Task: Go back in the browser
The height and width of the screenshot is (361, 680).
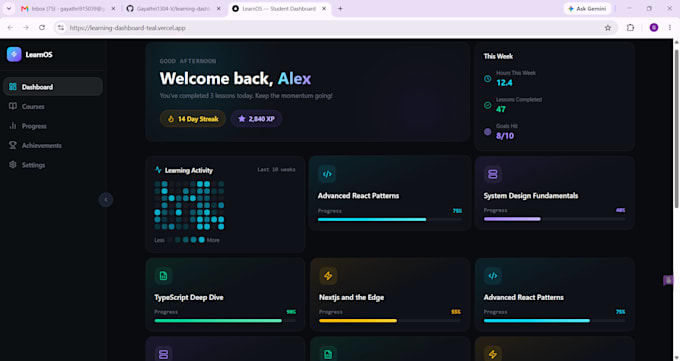Action: (x=10, y=28)
